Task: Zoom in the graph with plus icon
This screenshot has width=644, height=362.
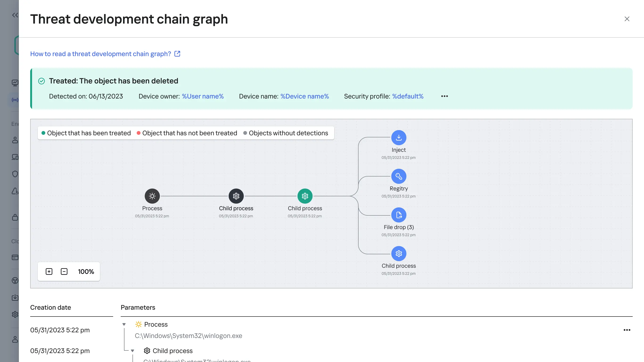Action: [x=49, y=271]
